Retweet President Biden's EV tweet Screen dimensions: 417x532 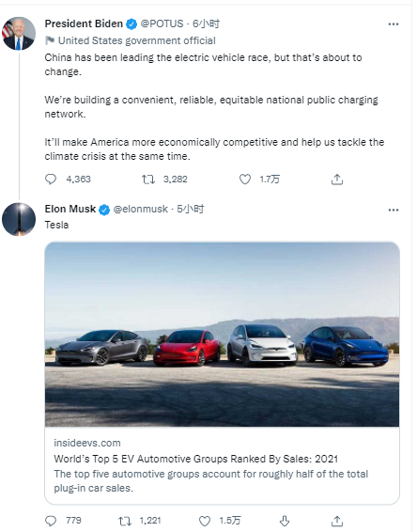[148, 180]
